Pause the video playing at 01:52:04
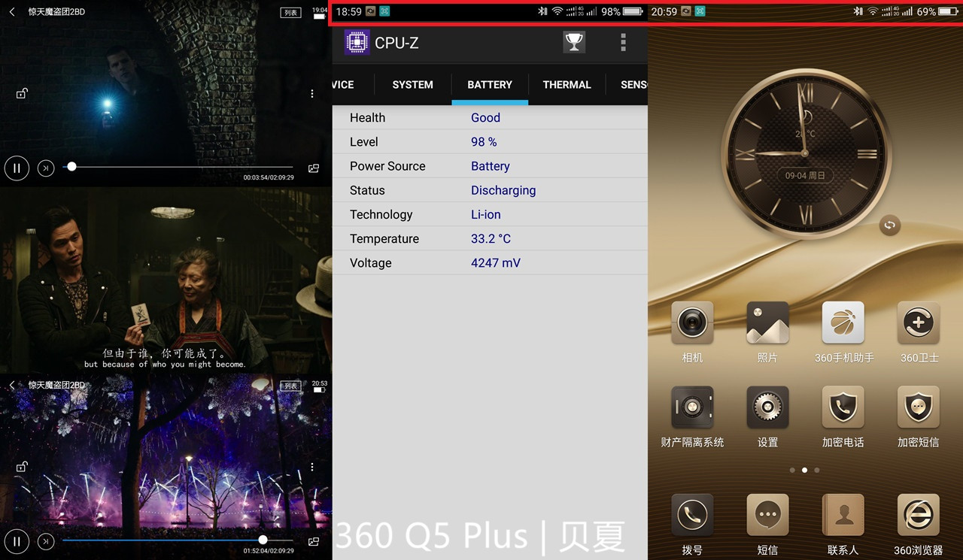The height and width of the screenshot is (560, 963). click(17, 541)
